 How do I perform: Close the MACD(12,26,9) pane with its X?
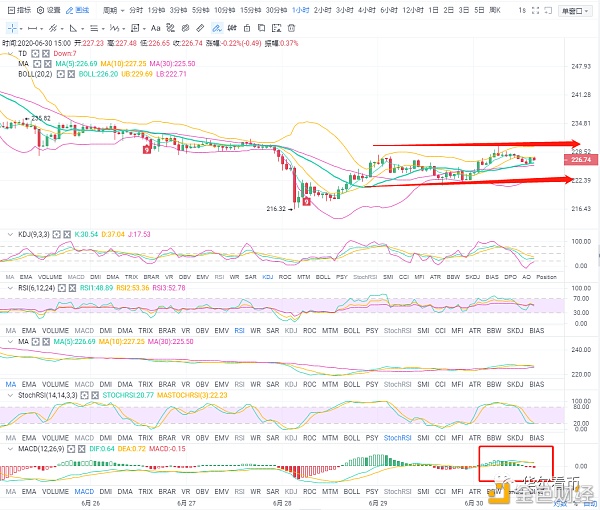(x=81, y=449)
